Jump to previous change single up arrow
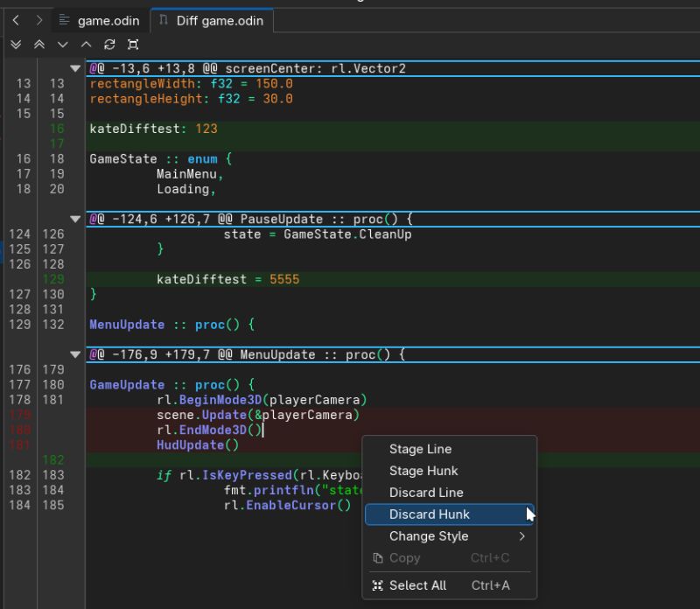This screenshot has width=700, height=609. pos(86,45)
